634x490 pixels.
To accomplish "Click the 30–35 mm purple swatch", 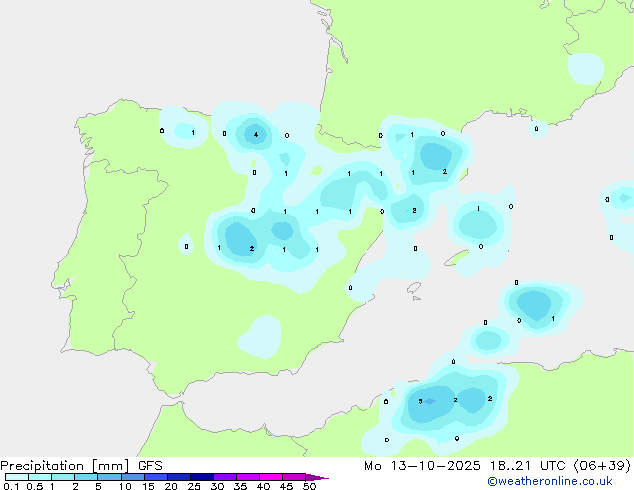I will click(225, 477).
